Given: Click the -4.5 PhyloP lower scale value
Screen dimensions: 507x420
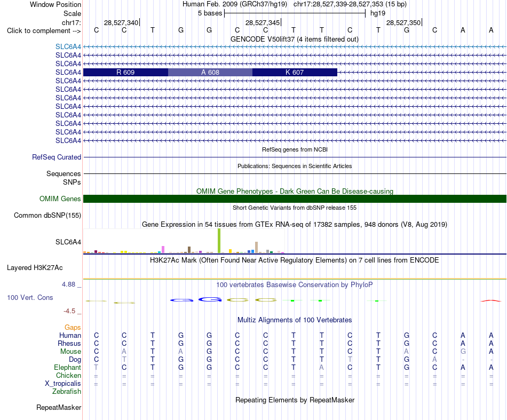Looking at the screenshot, I should coord(69,311).
